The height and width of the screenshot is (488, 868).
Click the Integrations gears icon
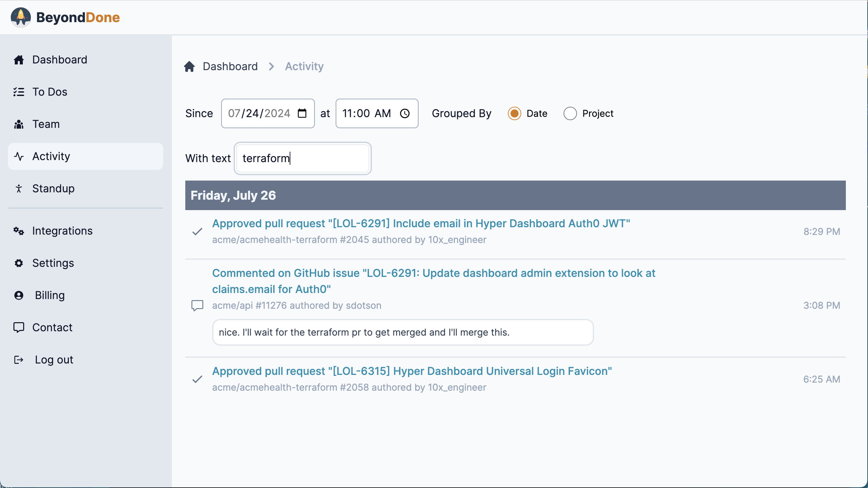[x=19, y=231]
